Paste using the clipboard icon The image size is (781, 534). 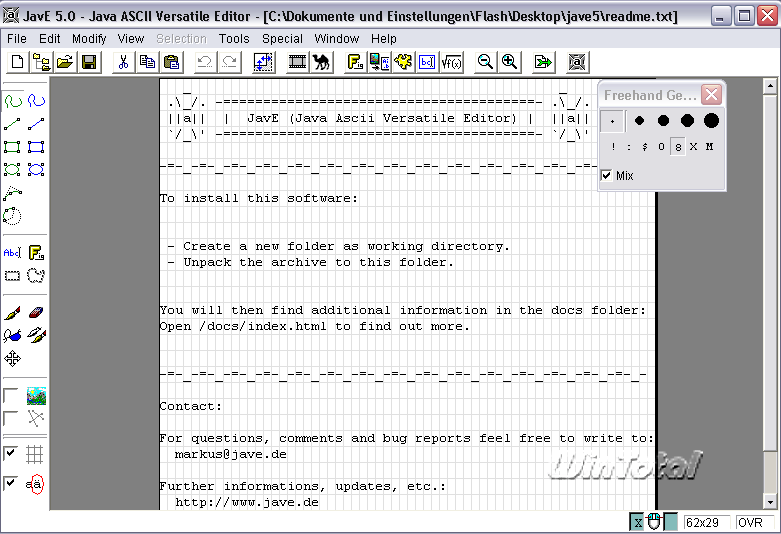171,62
